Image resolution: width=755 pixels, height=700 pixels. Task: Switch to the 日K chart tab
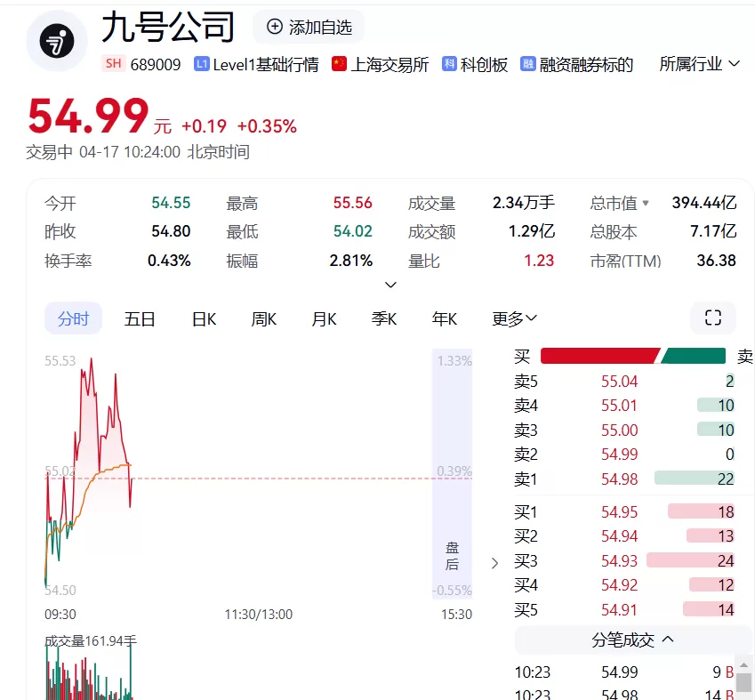(205, 319)
